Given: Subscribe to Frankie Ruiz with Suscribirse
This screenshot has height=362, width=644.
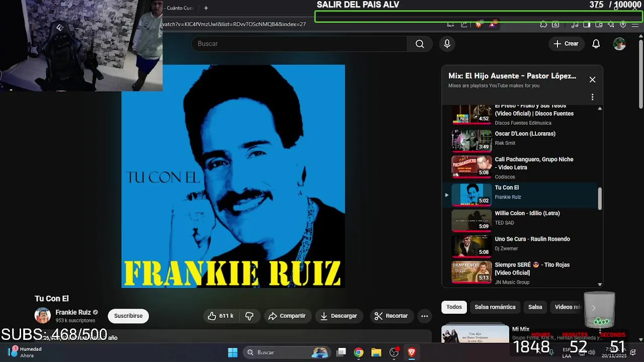Looking at the screenshot, I should pos(128,316).
